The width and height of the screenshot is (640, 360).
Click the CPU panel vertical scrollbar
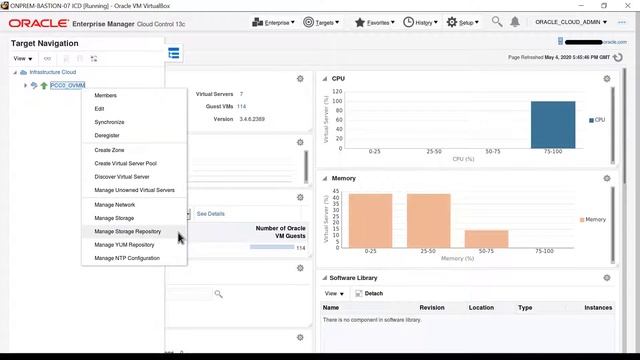[613, 125]
